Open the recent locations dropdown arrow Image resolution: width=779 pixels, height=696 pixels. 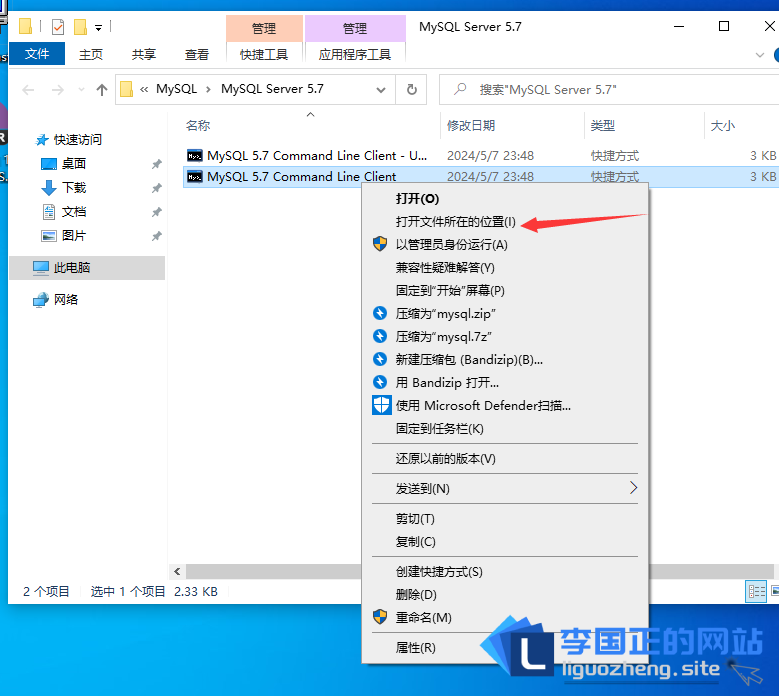pyautogui.click(x=81, y=90)
